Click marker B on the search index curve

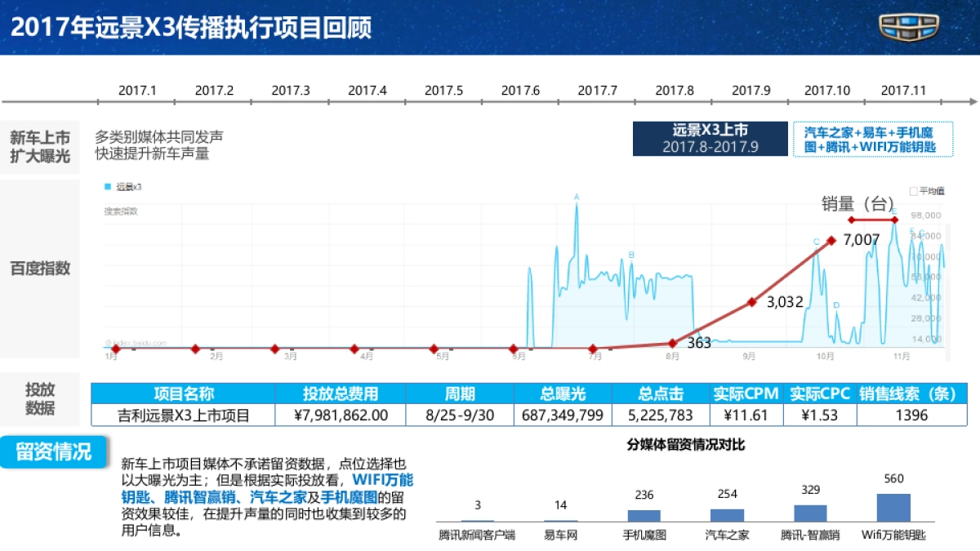click(x=630, y=256)
